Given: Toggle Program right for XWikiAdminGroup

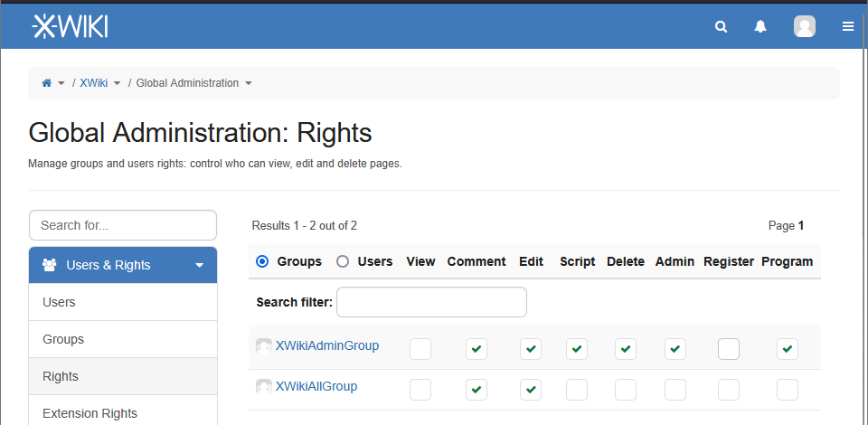Looking at the screenshot, I should point(788,349).
